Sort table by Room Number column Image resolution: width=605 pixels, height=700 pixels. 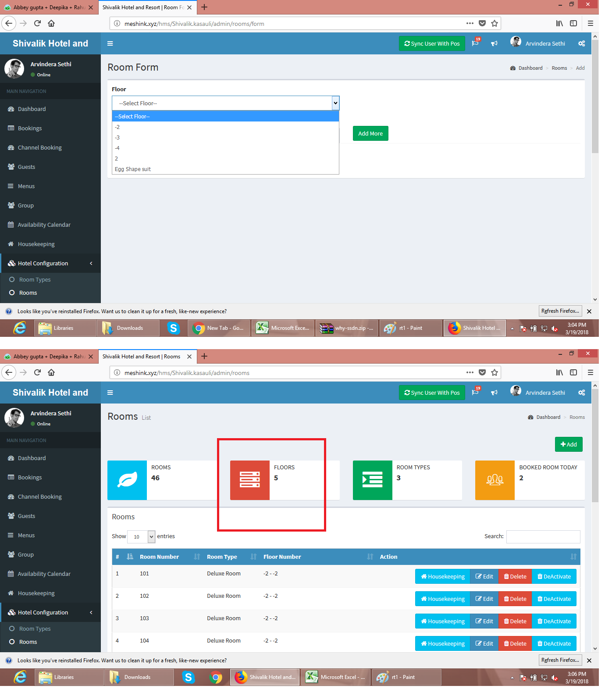(170, 557)
